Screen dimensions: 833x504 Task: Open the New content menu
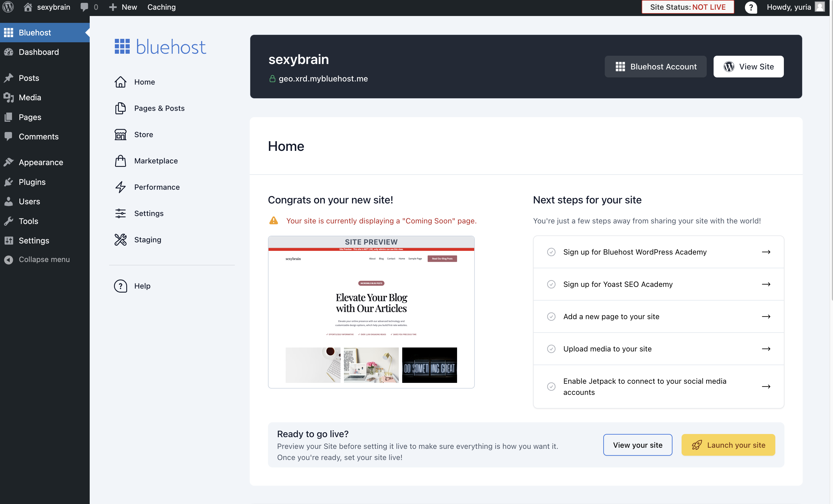123,7
